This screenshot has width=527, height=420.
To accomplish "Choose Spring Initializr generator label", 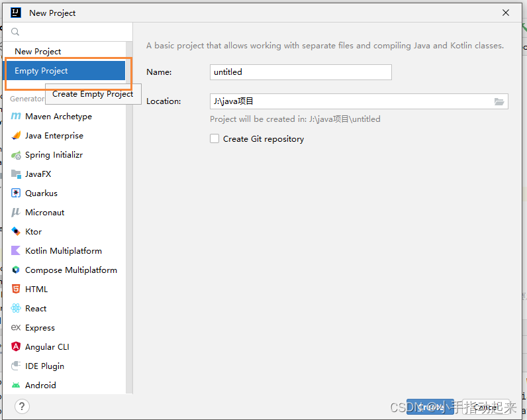I will click(54, 155).
